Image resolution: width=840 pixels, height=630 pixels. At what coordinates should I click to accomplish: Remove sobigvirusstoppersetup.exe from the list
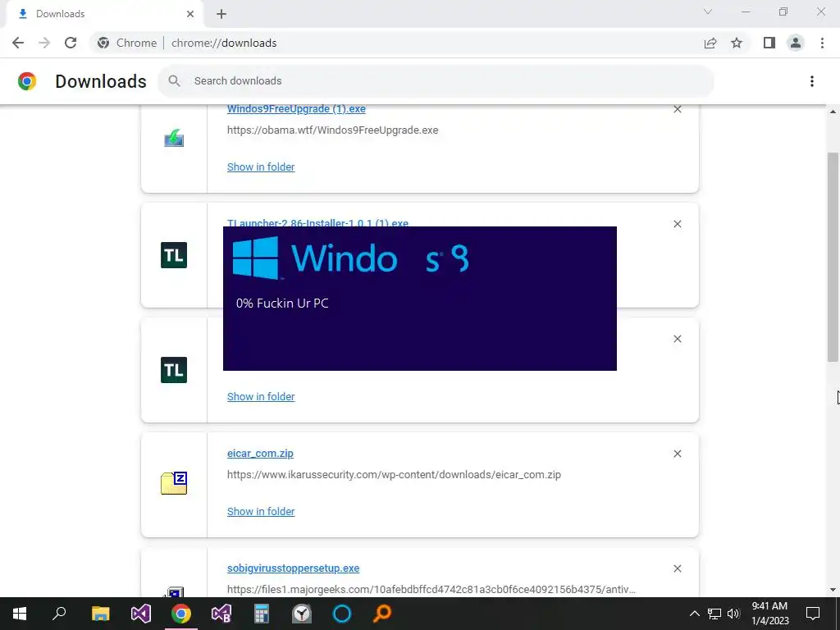coord(677,568)
